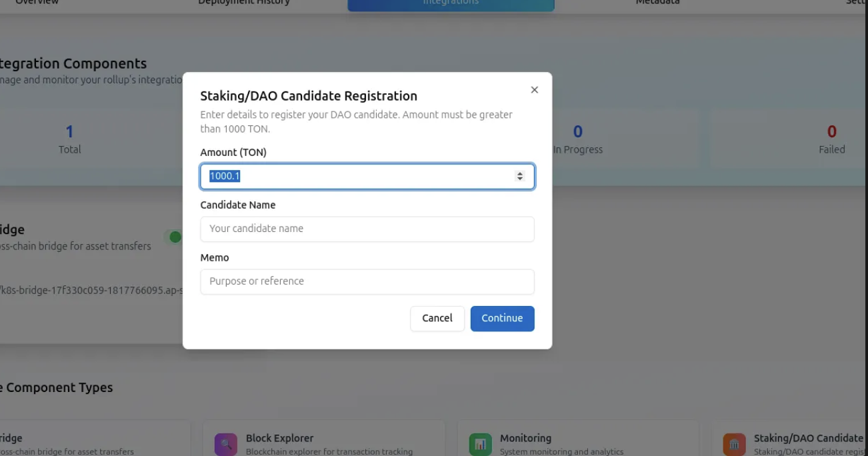
Task: Open the Deployment History tab
Action: 244,3
